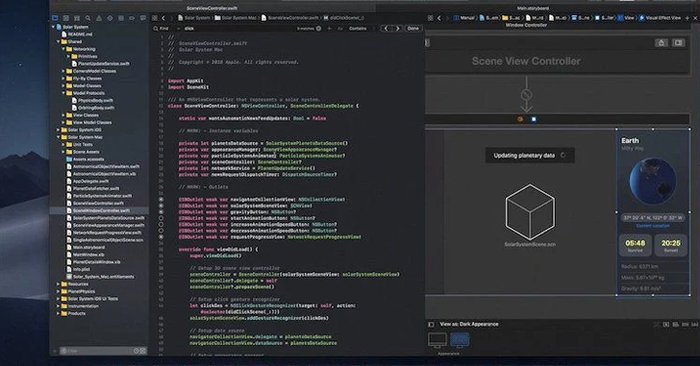
Task: Open the Debug navigator icon
Action: pos(121,18)
